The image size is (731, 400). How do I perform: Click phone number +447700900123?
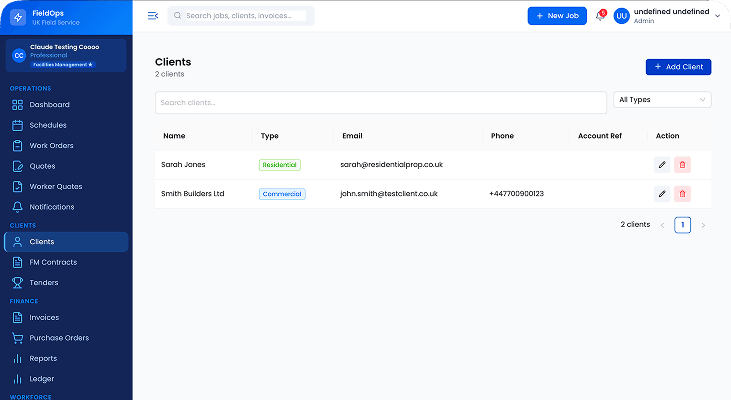coord(517,194)
